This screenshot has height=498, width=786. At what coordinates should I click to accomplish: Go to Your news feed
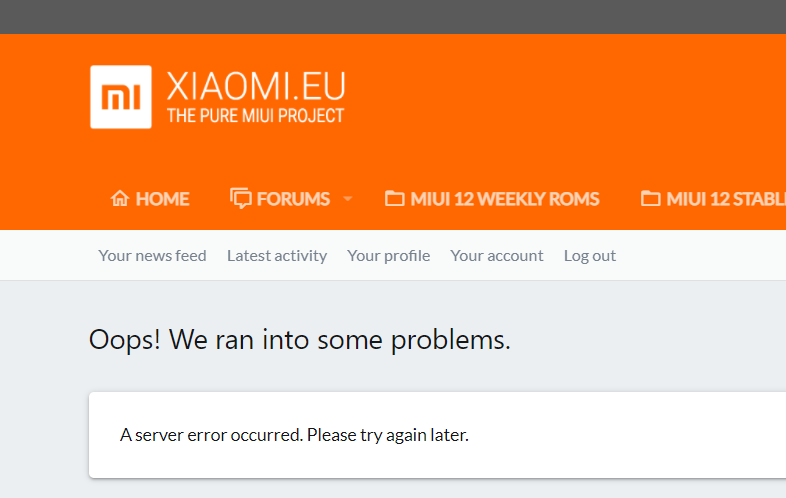152,256
